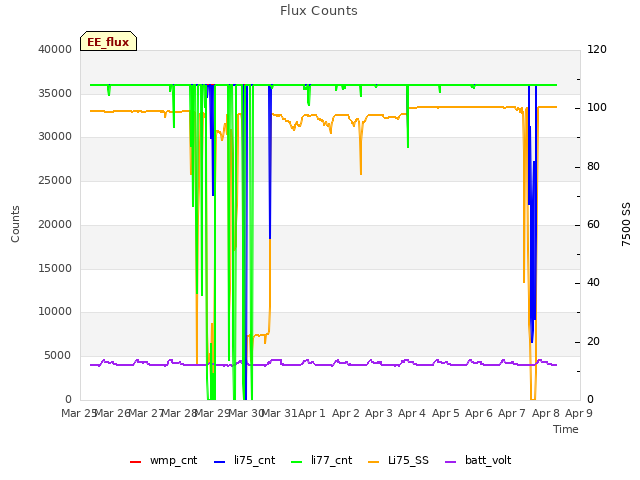Click the 20000 y-axis tick label

point(55,224)
